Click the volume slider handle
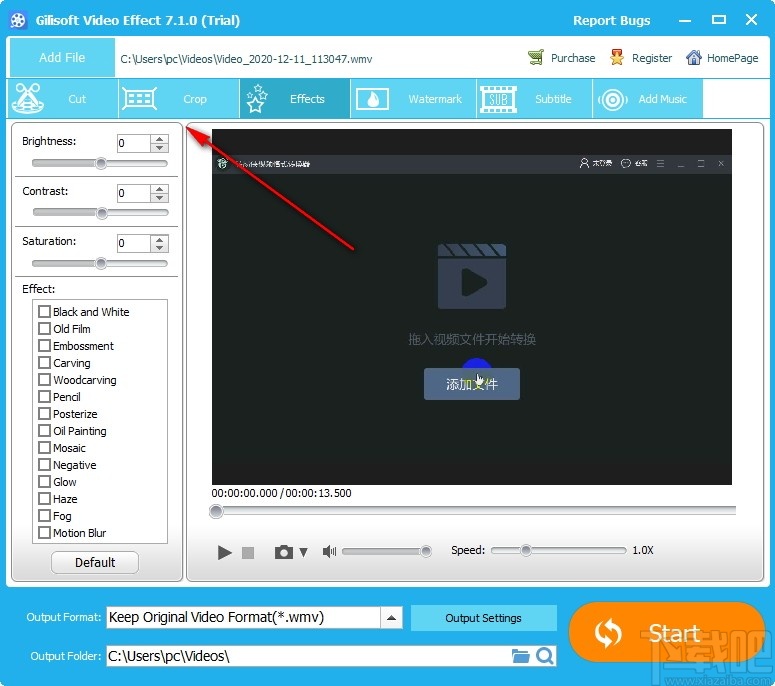The image size is (775, 686). 426,551
